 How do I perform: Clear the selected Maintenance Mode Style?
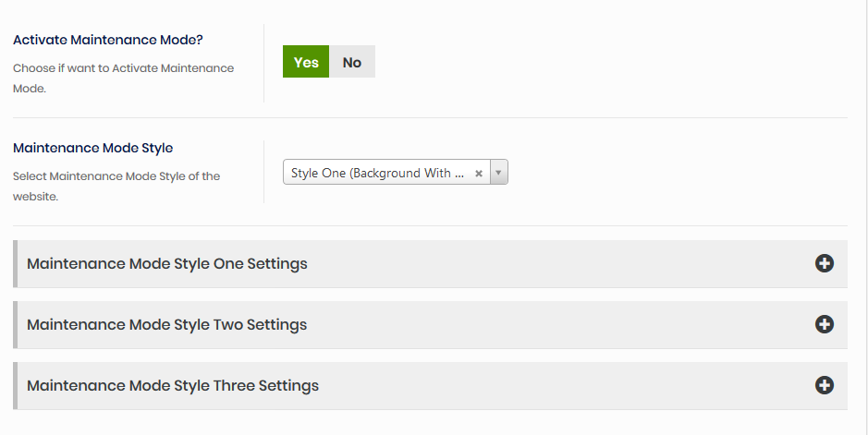click(x=479, y=173)
